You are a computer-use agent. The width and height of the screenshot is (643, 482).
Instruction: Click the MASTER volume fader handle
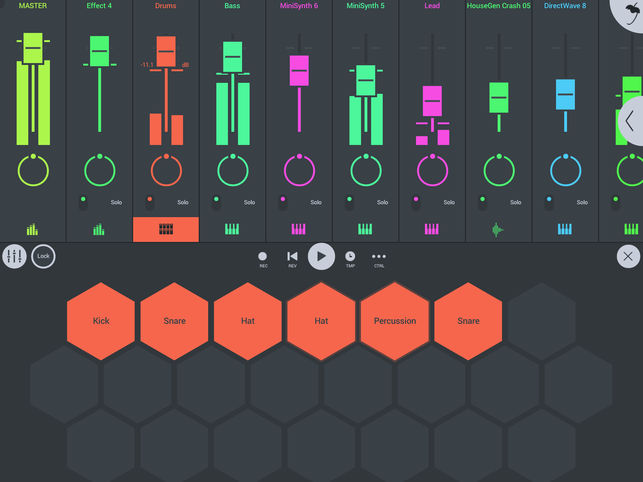(33, 48)
